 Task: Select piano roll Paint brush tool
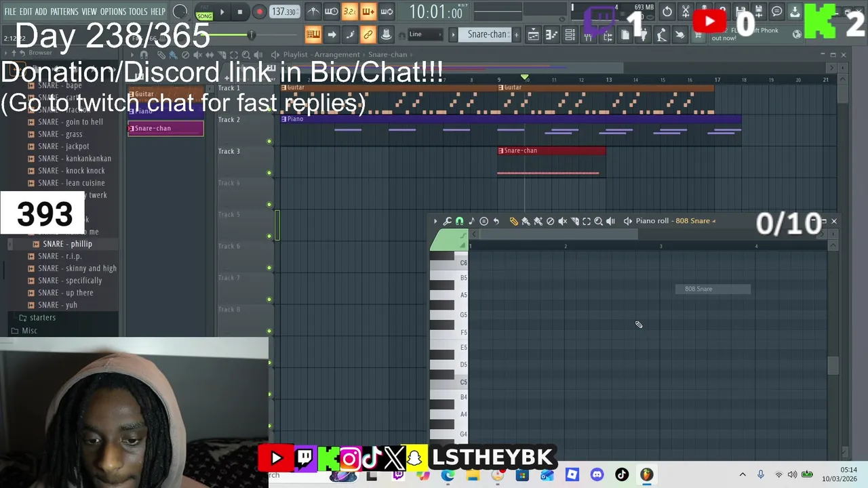(x=526, y=221)
